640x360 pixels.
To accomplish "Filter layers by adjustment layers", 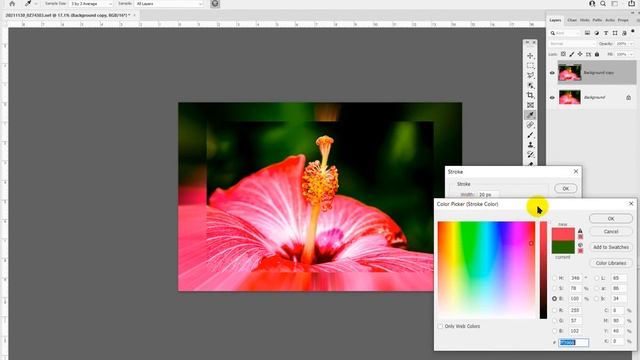I will (x=597, y=33).
